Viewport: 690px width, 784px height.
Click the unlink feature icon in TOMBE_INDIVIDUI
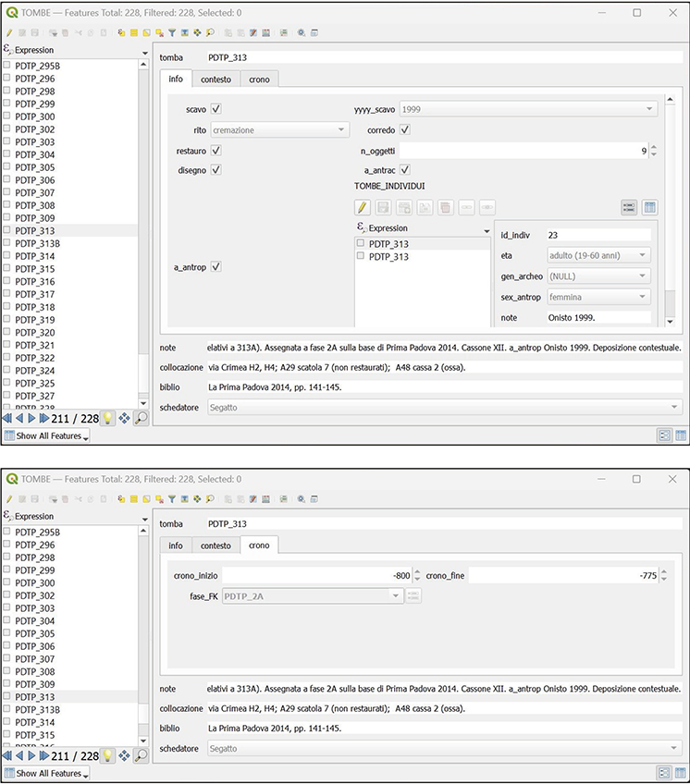click(487, 208)
